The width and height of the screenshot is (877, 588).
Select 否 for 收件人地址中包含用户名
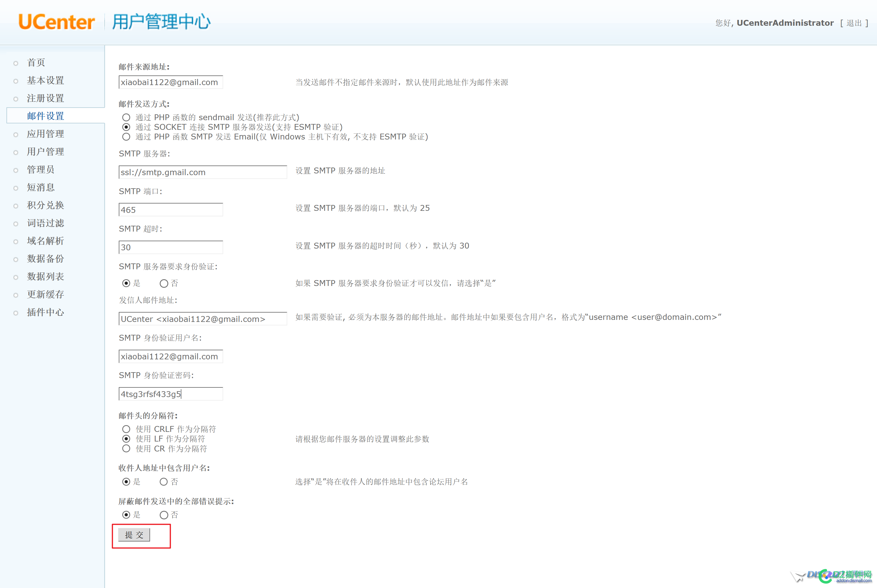[164, 482]
